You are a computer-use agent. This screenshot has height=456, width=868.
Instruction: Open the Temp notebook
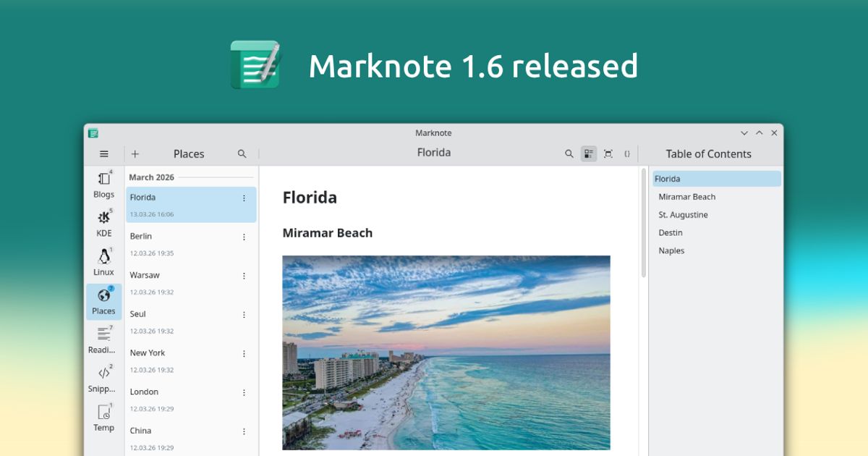(x=104, y=418)
